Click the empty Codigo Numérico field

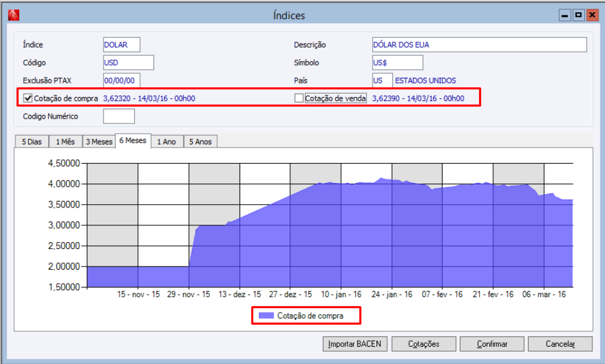coord(119,116)
